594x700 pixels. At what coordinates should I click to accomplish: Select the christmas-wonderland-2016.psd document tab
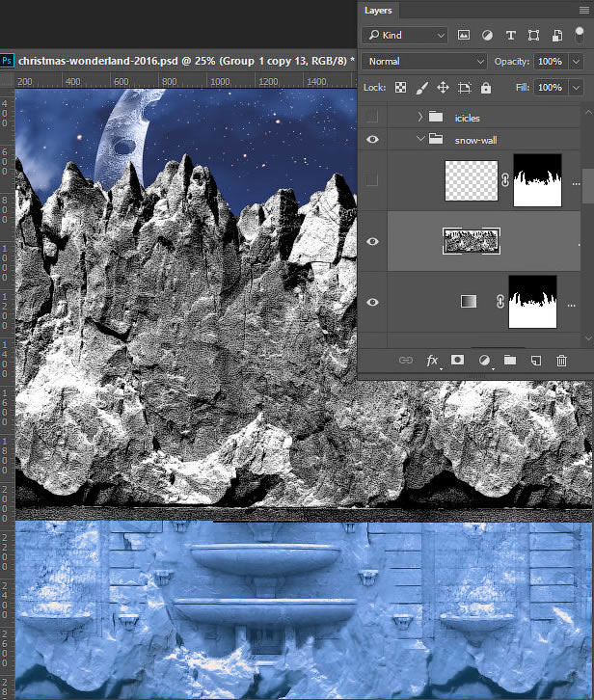click(183, 61)
